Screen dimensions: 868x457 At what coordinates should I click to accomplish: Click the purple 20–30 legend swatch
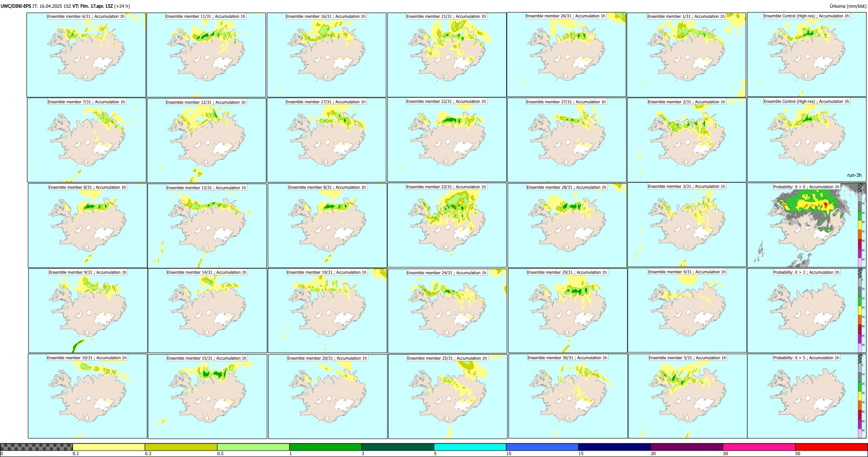pyautogui.click(x=687, y=447)
